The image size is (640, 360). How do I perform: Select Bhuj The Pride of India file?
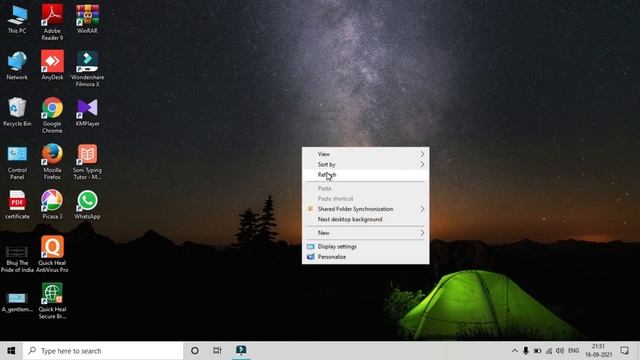pyautogui.click(x=17, y=259)
